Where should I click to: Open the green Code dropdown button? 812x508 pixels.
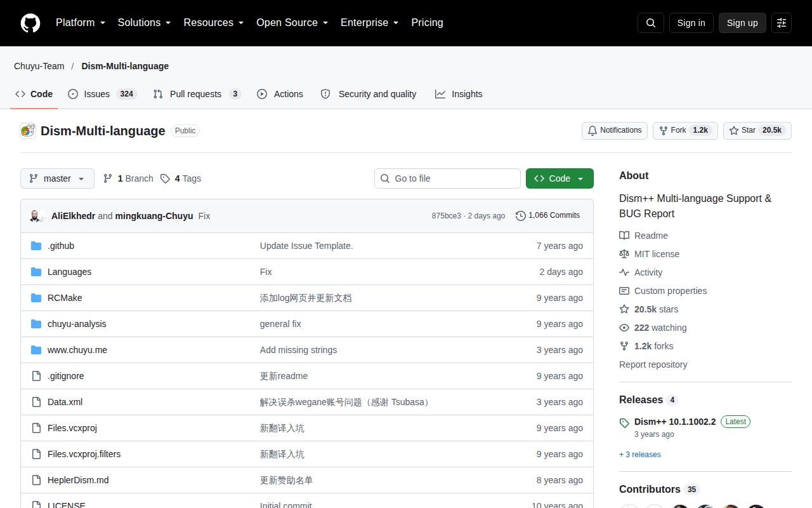pyautogui.click(x=560, y=178)
